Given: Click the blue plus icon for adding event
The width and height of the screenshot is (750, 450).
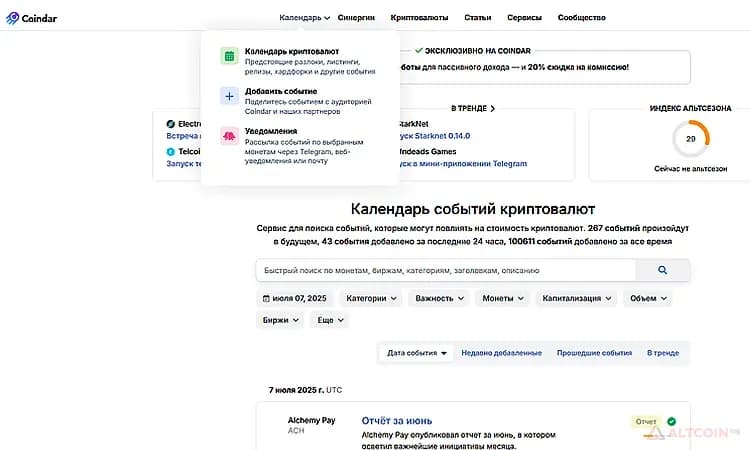Looking at the screenshot, I should pos(230,96).
